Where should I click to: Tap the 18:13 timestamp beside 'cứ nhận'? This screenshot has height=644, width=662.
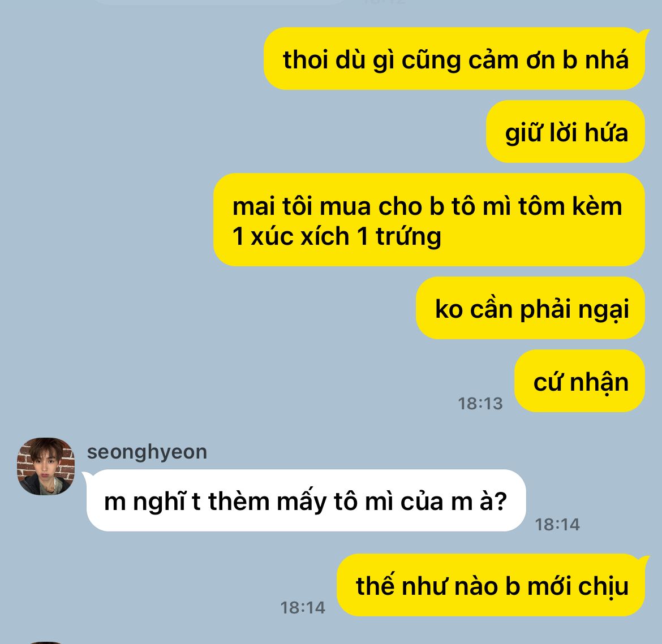point(480,404)
